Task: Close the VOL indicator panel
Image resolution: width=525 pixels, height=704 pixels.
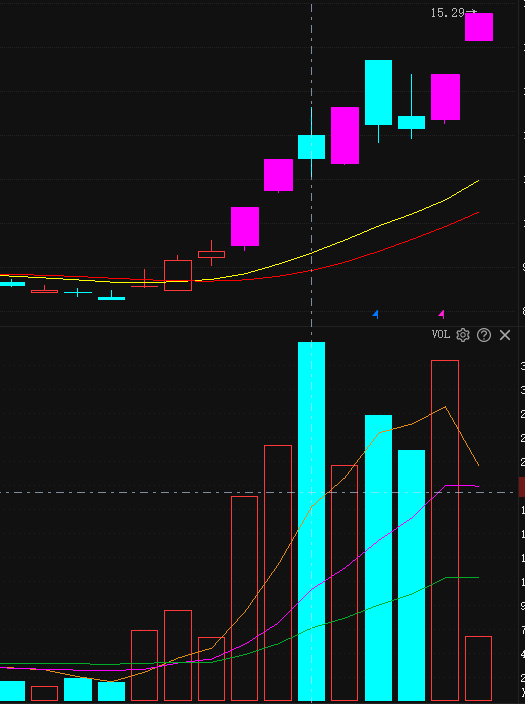Action: (505, 335)
